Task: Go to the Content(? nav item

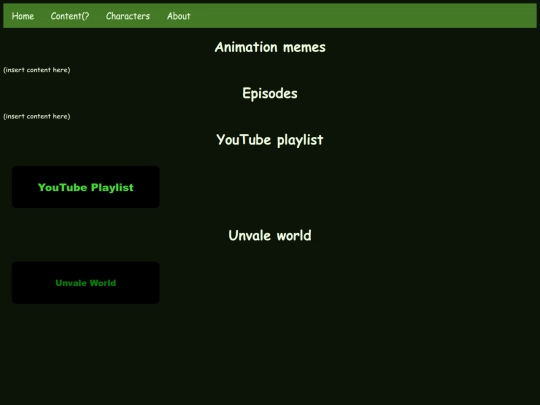Action: point(70,16)
